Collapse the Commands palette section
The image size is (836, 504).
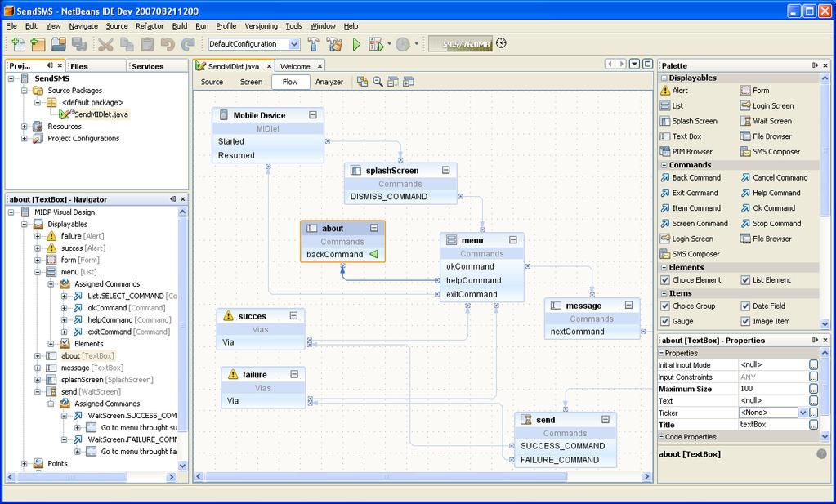(x=664, y=165)
